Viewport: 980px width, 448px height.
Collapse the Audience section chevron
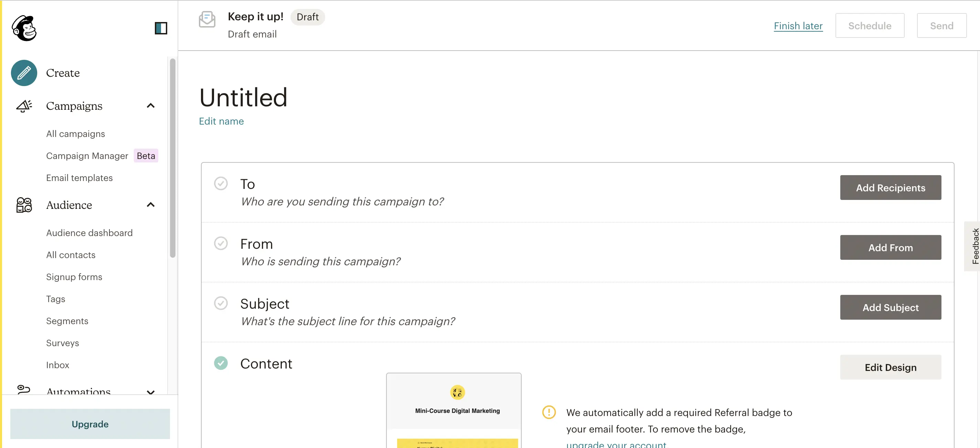(151, 205)
